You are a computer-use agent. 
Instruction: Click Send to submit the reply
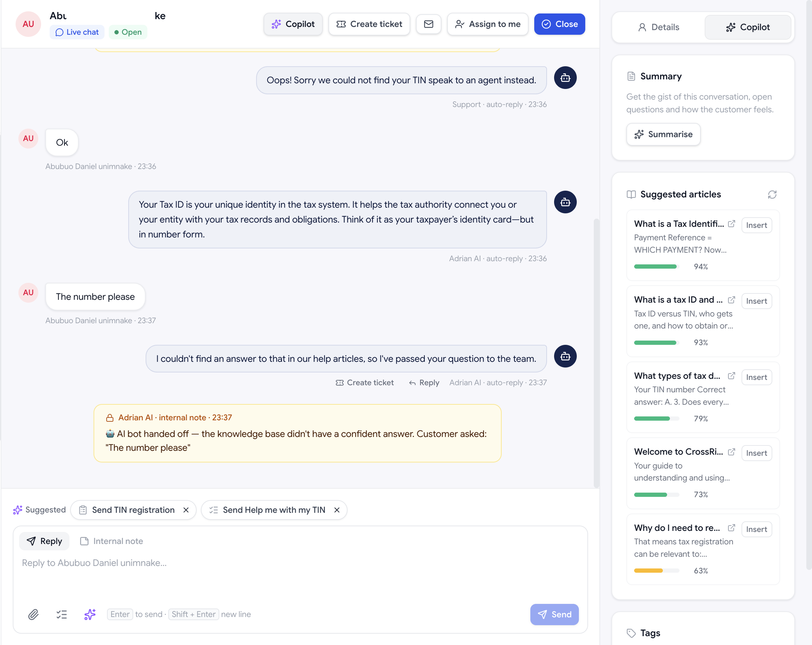click(554, 615)
